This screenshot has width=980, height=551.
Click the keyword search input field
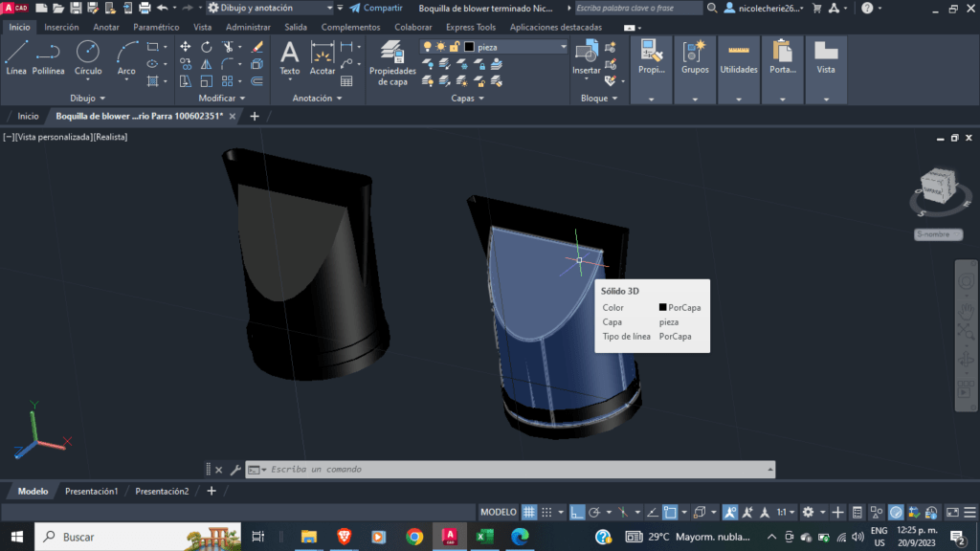coord(638,8)
